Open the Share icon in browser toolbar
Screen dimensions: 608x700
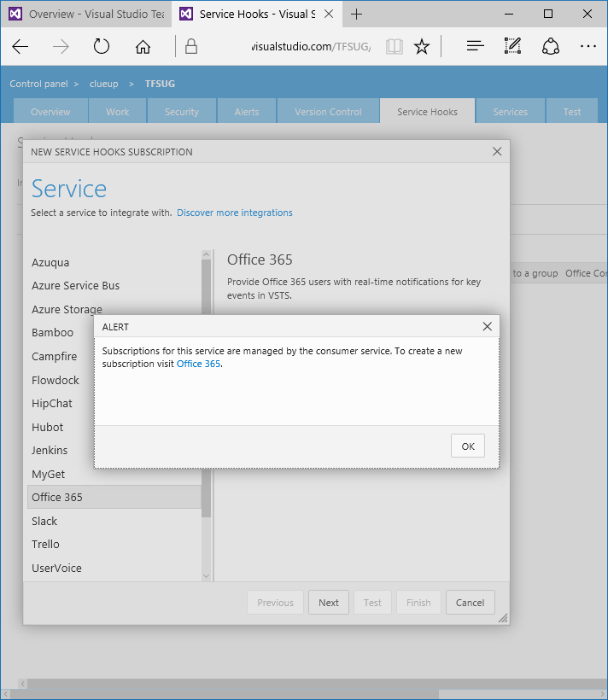point(551,46)
